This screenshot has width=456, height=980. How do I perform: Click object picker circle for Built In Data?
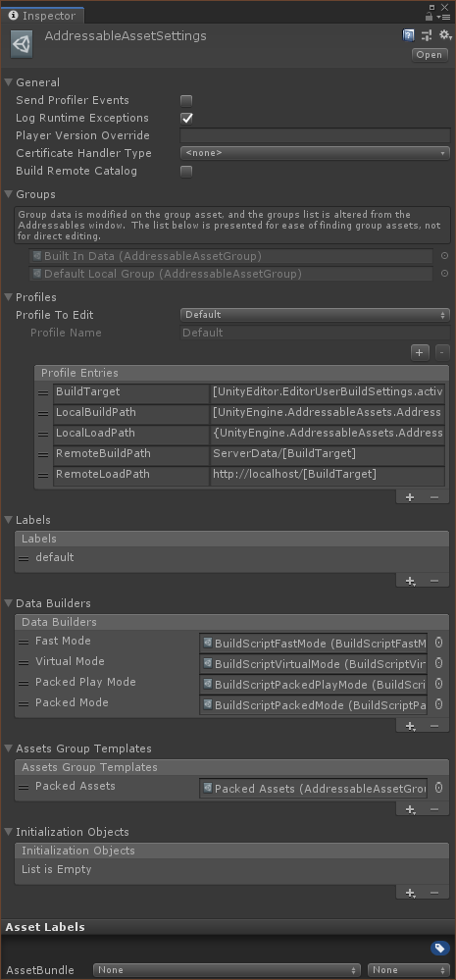pyautogui.click(x=445, y=256)
